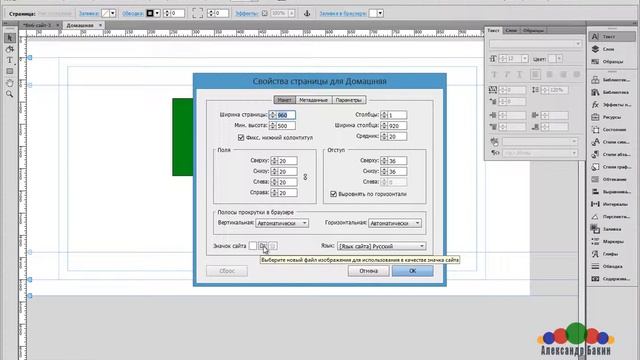Image resolution: width=640 pixels, height=360 pixels.
Task: Click the Столбцы value stepper
Action: tap(384, 116)
